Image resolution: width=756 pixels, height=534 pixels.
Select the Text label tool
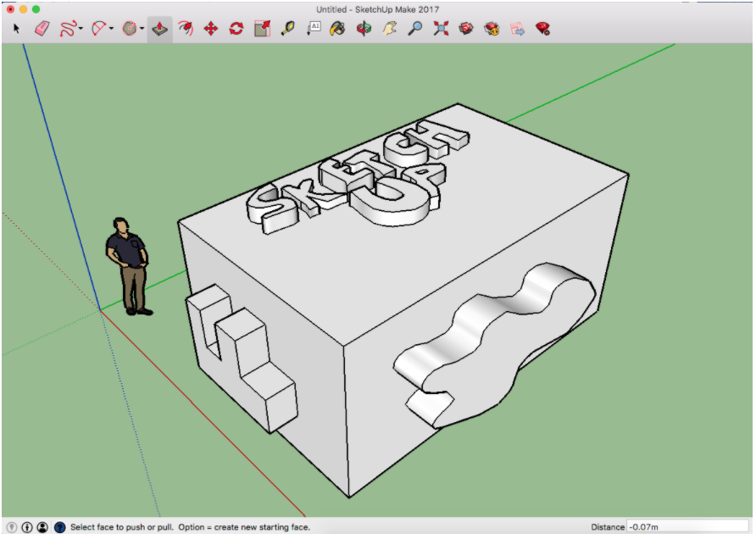314,29
